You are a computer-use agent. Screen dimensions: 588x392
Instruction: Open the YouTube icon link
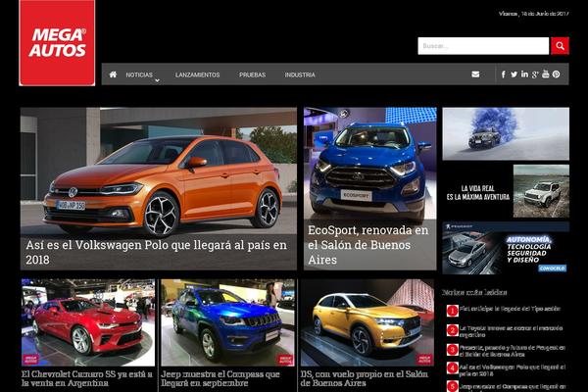[545, 73]
